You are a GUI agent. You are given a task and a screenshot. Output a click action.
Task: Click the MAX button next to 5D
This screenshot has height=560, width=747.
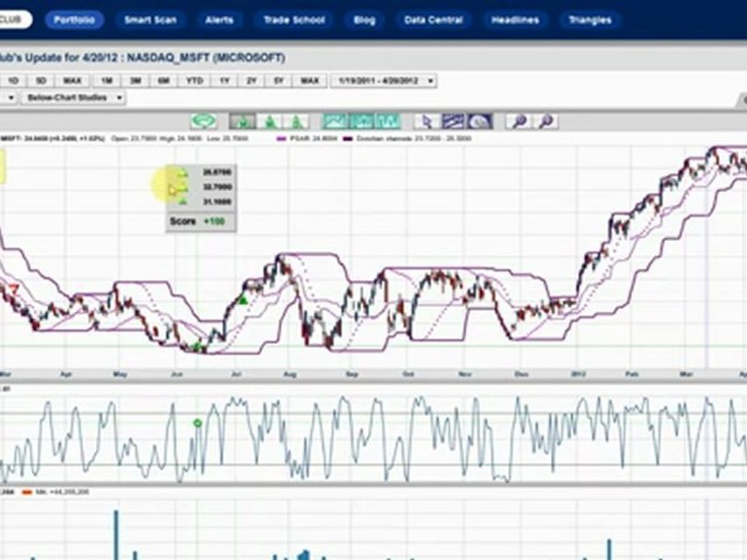point(72,81)
